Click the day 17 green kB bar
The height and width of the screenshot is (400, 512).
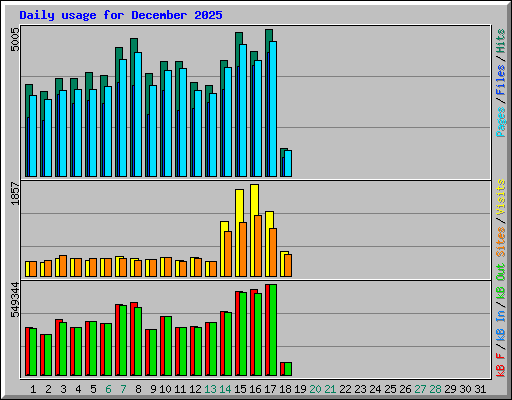click(273, 330)
